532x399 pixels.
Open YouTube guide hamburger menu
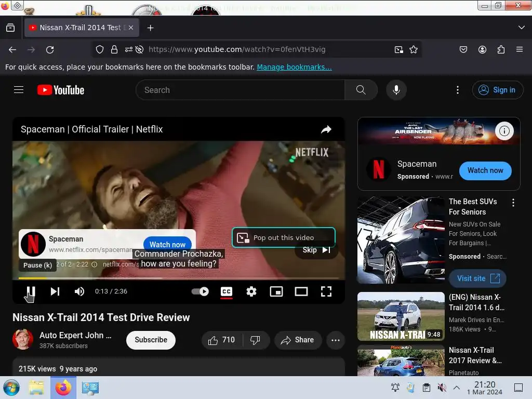click(x=19, y=90)
